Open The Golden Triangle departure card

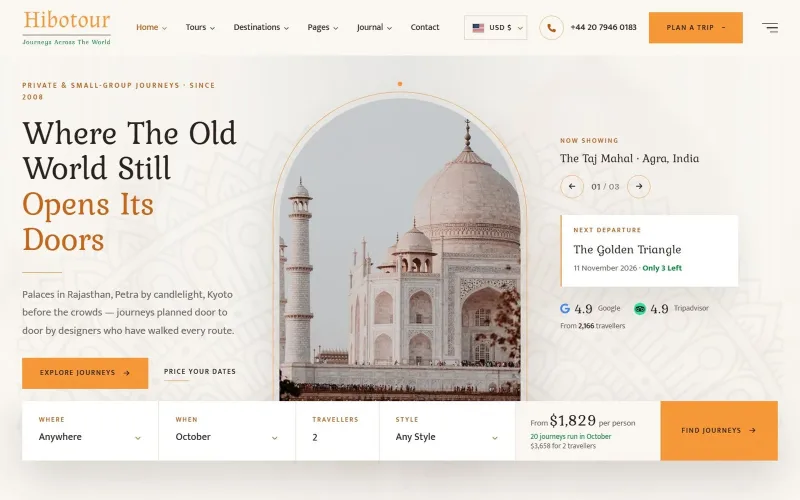(x=649, y=251)
